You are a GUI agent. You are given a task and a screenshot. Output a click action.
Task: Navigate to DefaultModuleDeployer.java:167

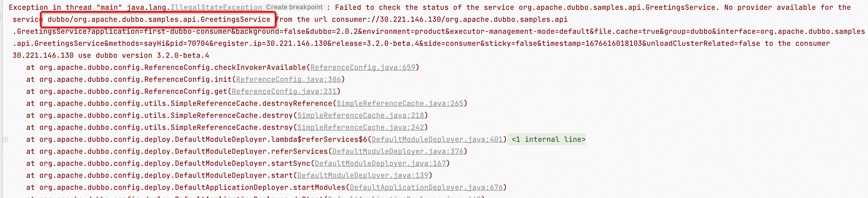380,163
